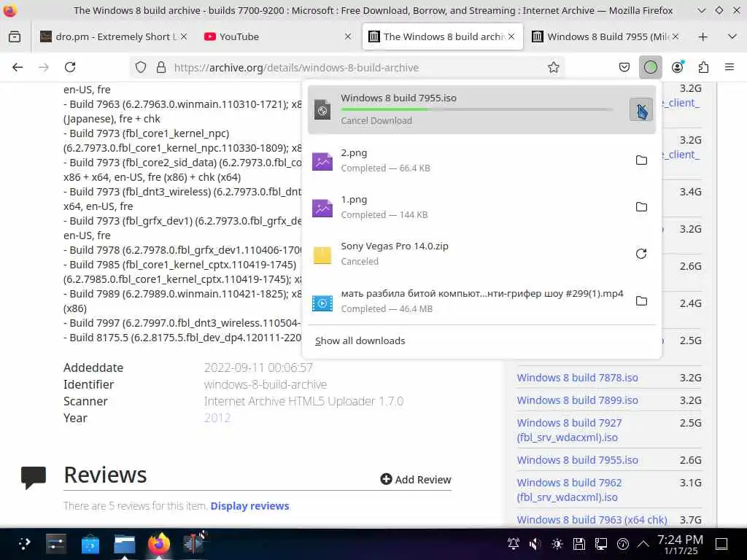Open Windows 8 build 7962 (fbl_srv_wdacxml).iso link
Viewport: 747px width, 560px height.
pos(569,490)
